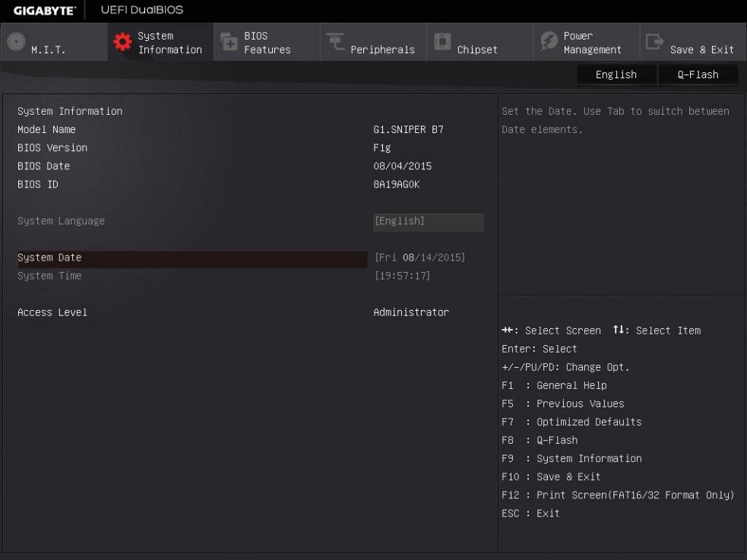
Task: Open the Save & Exit tab
Action: click(694, 42)
